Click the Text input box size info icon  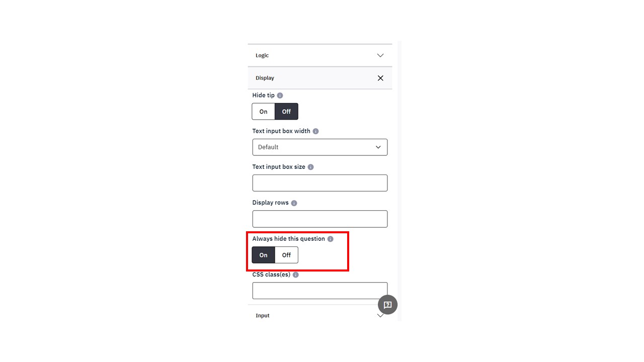pyautogui.click(x=310, y=167)
